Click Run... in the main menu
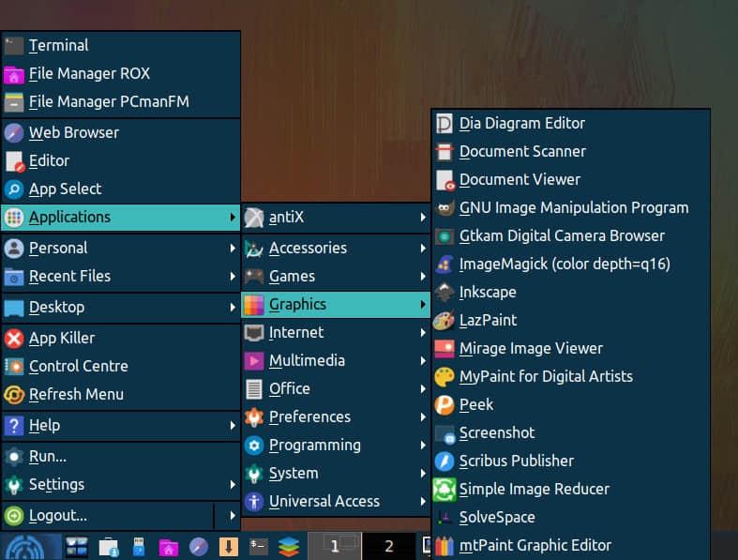Screen dimensions: 738x560 [x=48, y=456]
